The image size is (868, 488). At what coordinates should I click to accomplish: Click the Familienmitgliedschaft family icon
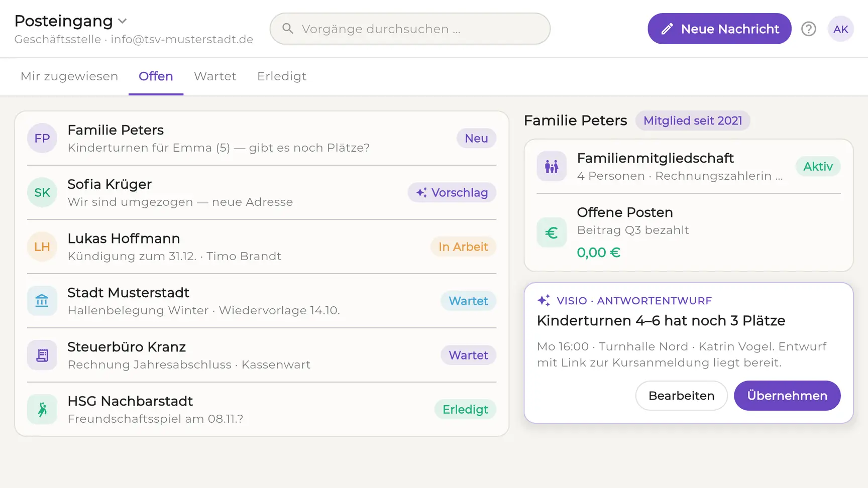point(552,166)
